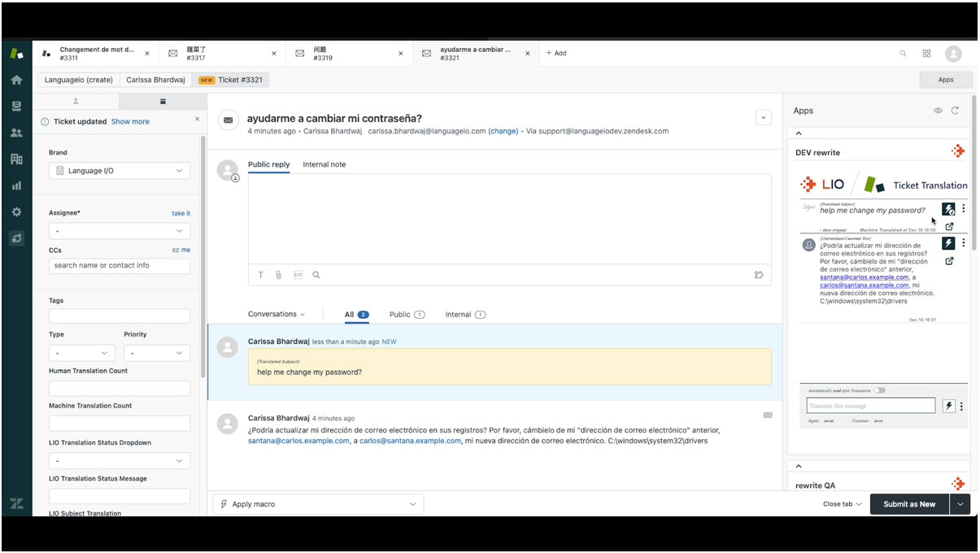This screenshot has width=980, height=553.
Task: Filter conversations to Internal
Action: [465, 314]
